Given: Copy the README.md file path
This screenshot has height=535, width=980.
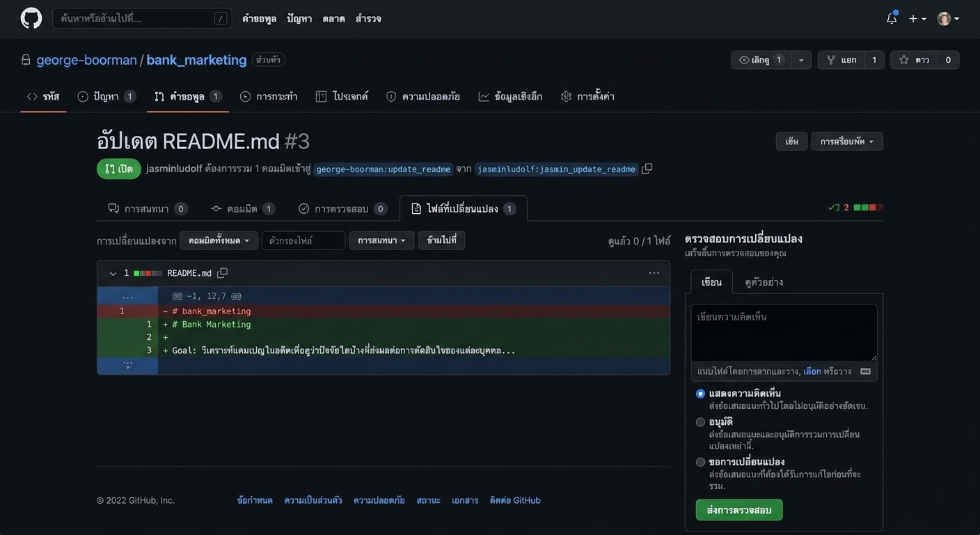Looking at the screenshot, I should tap(223, 273).
